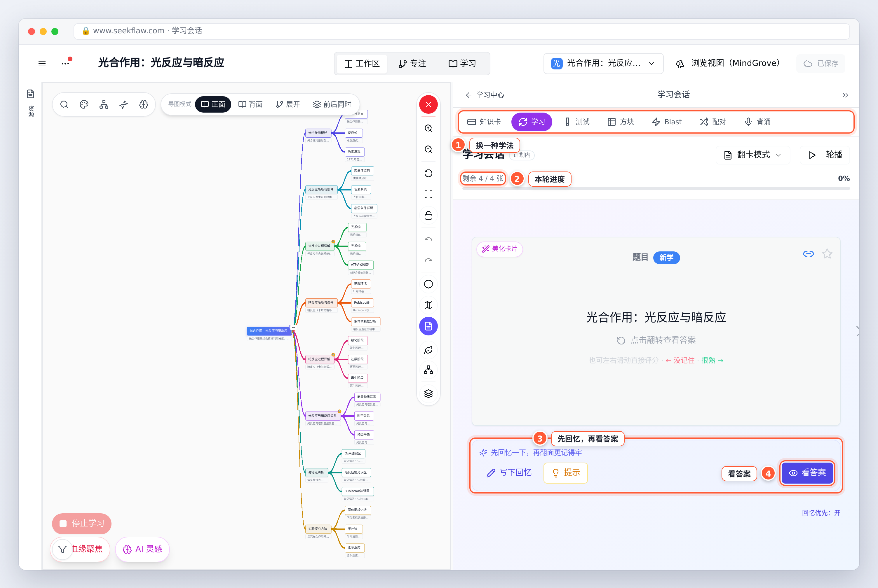Open the hamburger menu icon
The width and height of the screenshot is (878, 588).
tap(42, 63)
